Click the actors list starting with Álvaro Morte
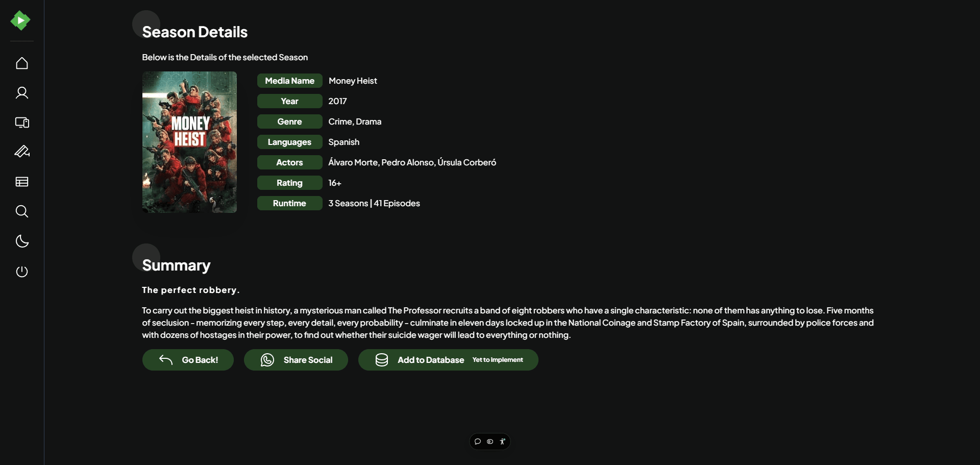Viewport: 980px width, 465px height. tap(412, 162)
